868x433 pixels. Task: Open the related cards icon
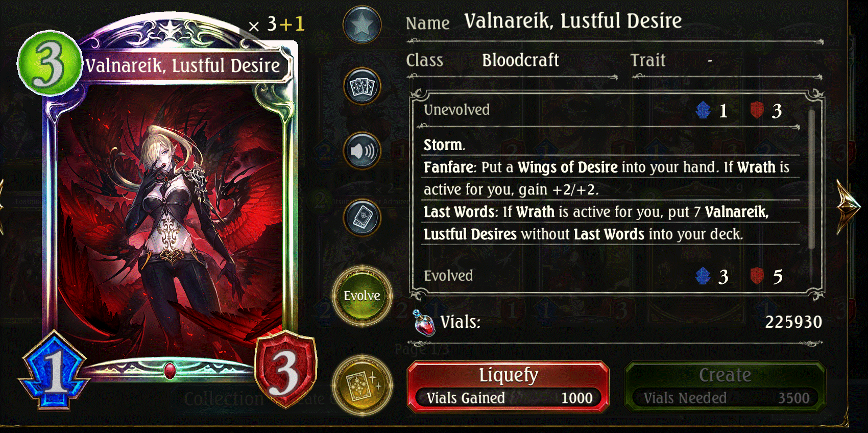pos(362,86)
